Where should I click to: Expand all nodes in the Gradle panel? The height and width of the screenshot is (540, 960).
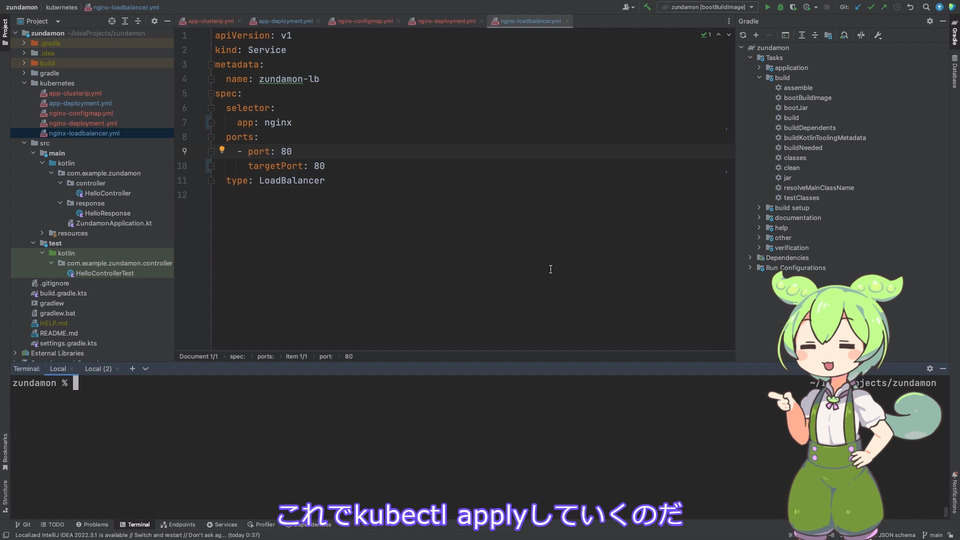tap(801, 36)
